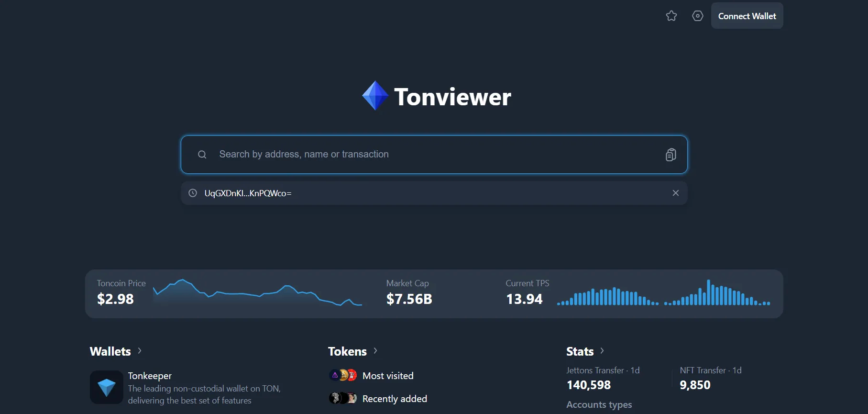Open Most visited tokens list
Screen dimensions: 868x414
[x=388, y=376]
